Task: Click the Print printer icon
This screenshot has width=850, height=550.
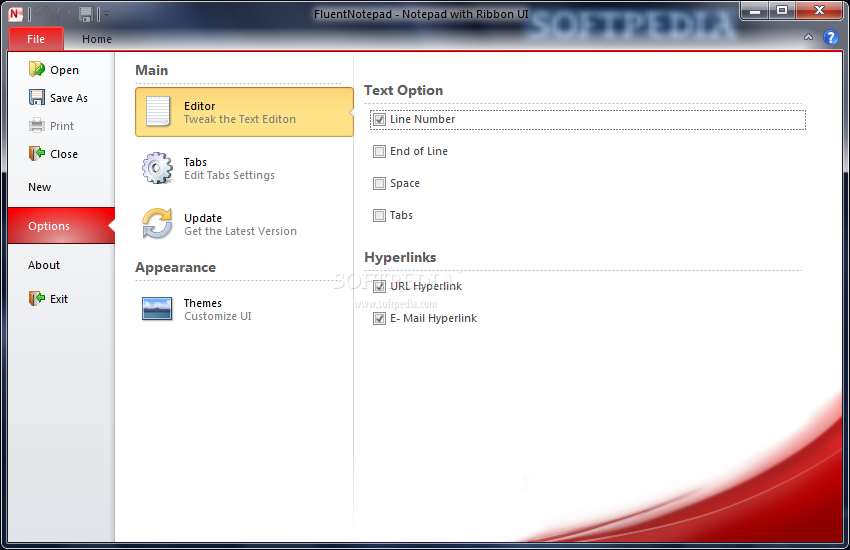Action: [37, 125]
